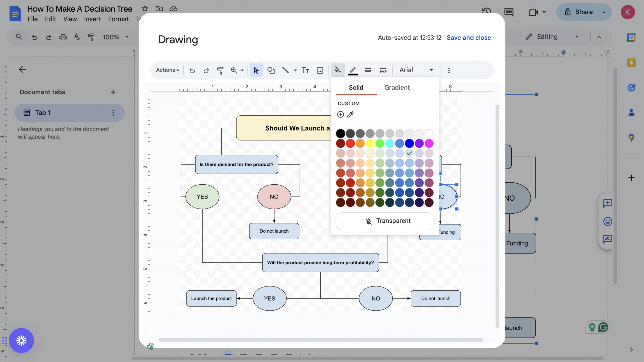
Task: Insert a text box with the Tt icon
Action: (x=305, y=70)
